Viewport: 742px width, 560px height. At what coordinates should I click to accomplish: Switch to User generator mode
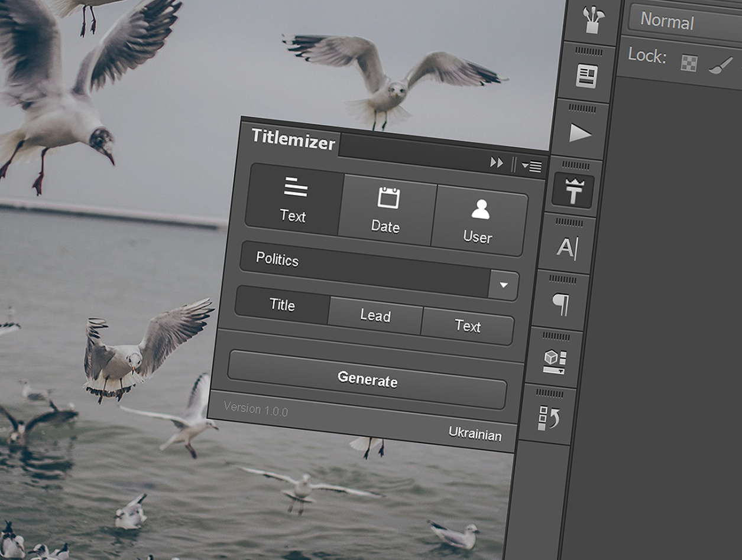click(479, 221)
